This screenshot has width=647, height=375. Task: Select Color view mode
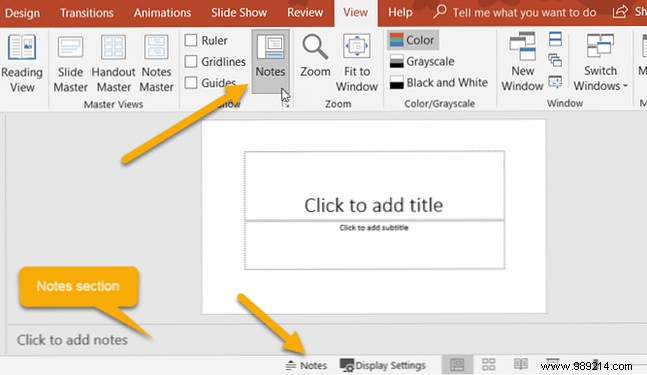click(x=412, y=40)
